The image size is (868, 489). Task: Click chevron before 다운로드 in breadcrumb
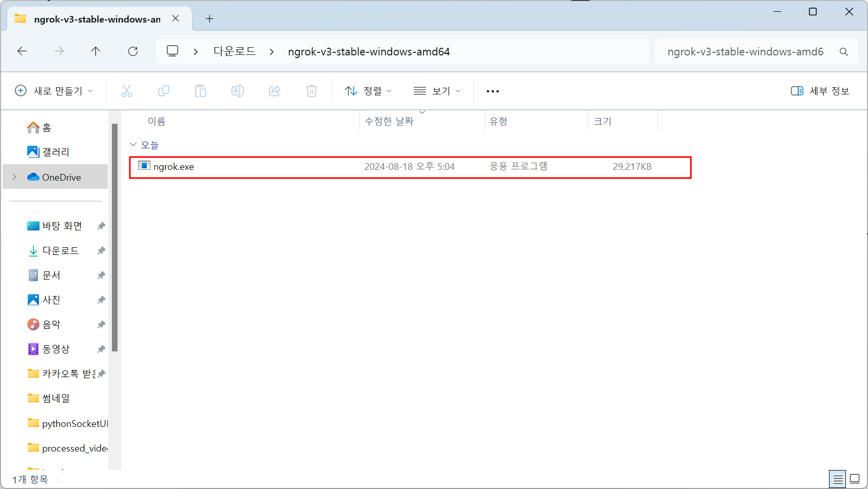[x=196, y=52]
